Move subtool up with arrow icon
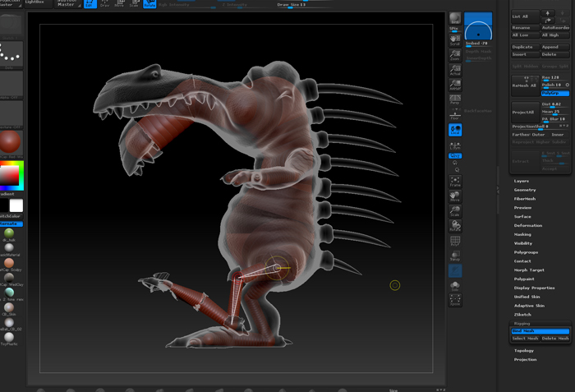The height and width of the screenshot is (392, 575). tap(548, 13)
